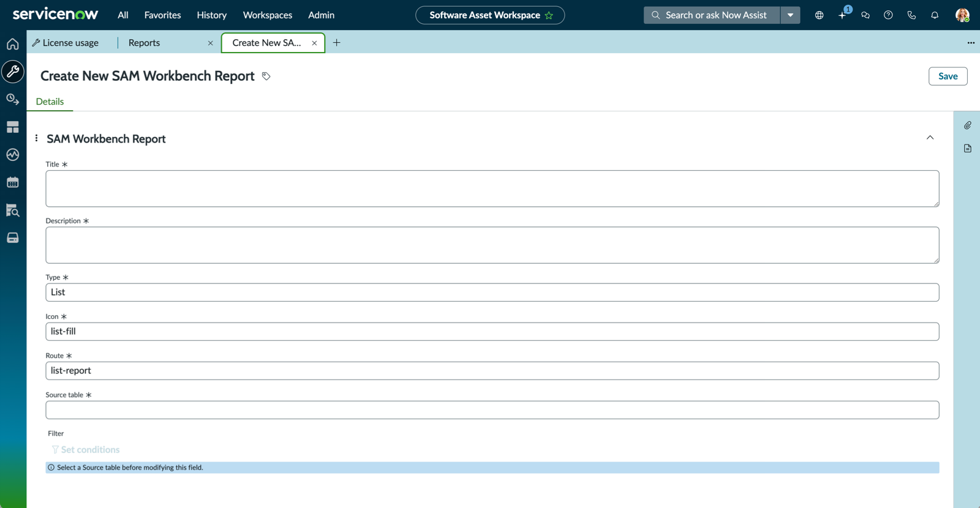Open the document template icon in right panel
This screenshot has height=508, width=980.
point(968,149)
